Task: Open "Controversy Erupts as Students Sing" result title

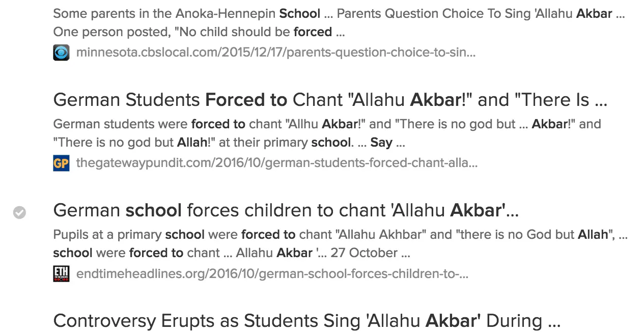Action: pyautogui.click(x=306, y=321)
